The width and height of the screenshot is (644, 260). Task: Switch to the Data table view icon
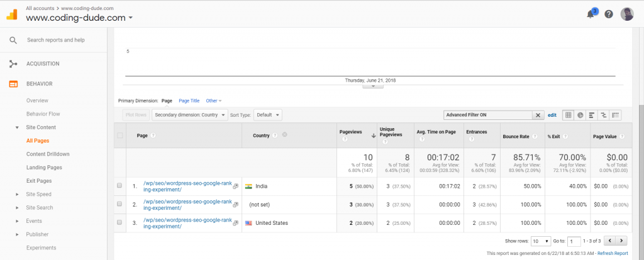(x=569, y=115)
